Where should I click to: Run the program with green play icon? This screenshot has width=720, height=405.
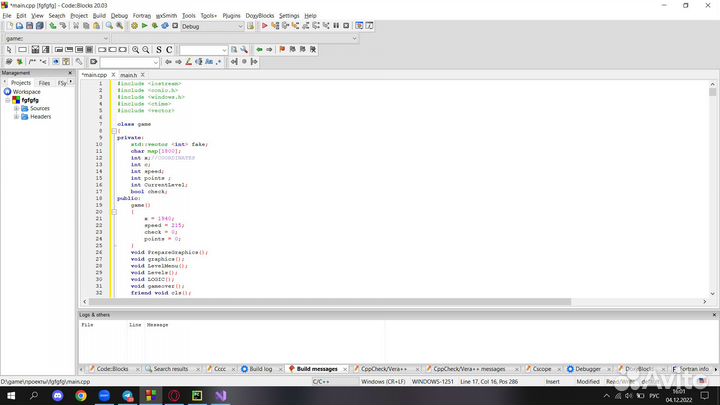[x=144, y=26]
